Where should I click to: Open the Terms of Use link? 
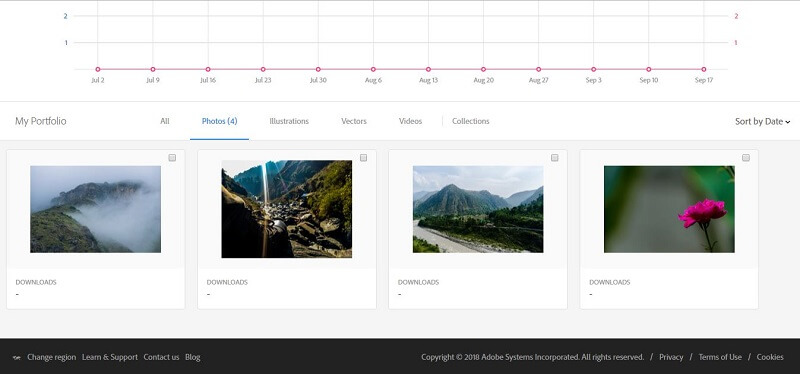point(720,357)
